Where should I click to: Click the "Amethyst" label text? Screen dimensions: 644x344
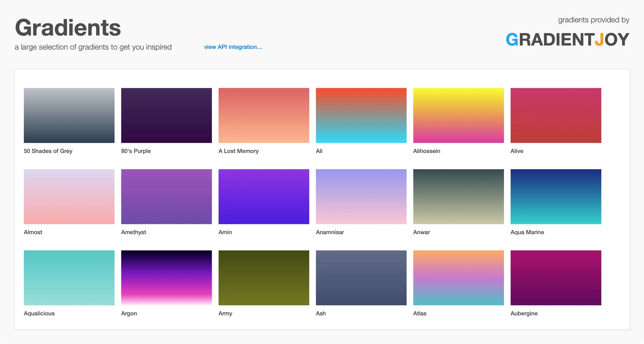tap(133, 232)
